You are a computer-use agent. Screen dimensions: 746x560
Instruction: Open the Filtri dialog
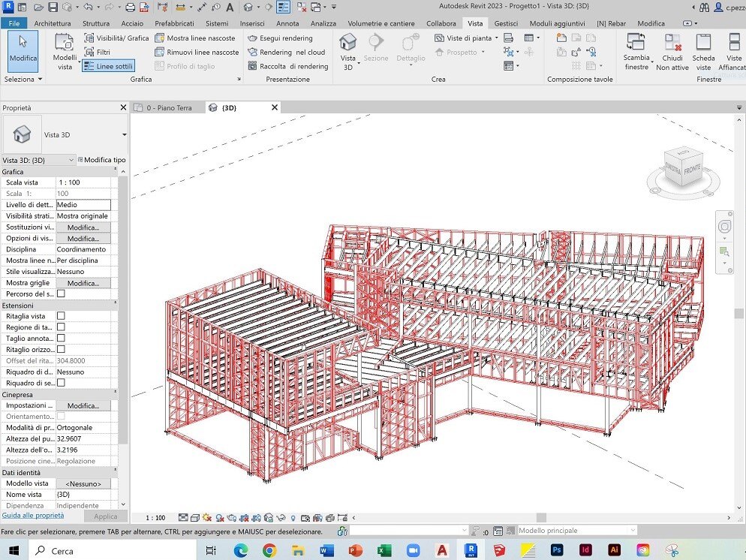97,53
